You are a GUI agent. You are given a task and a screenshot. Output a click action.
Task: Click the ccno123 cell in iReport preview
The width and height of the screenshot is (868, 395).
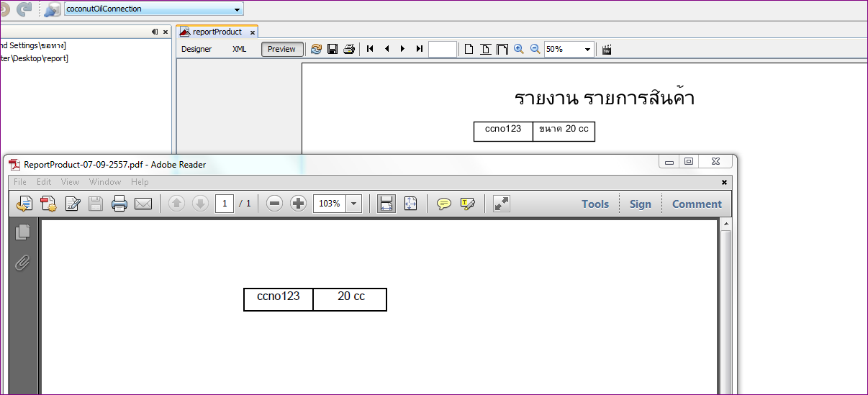tap(503, 131)
